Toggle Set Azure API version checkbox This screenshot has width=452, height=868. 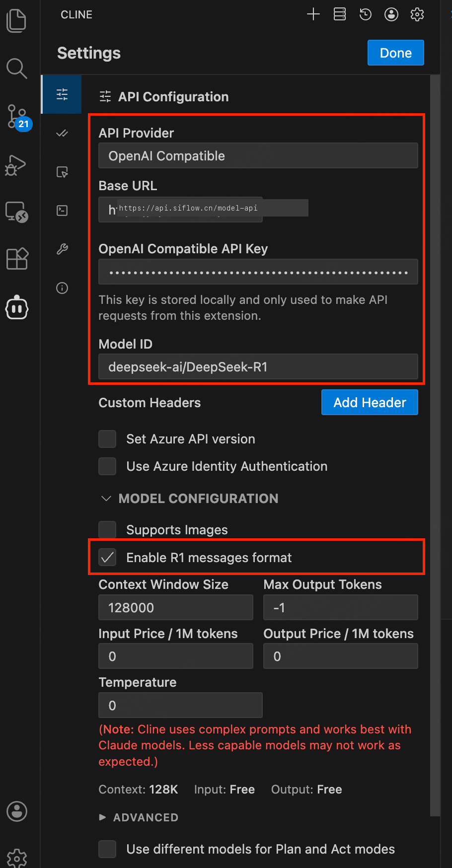click(107, 439)
